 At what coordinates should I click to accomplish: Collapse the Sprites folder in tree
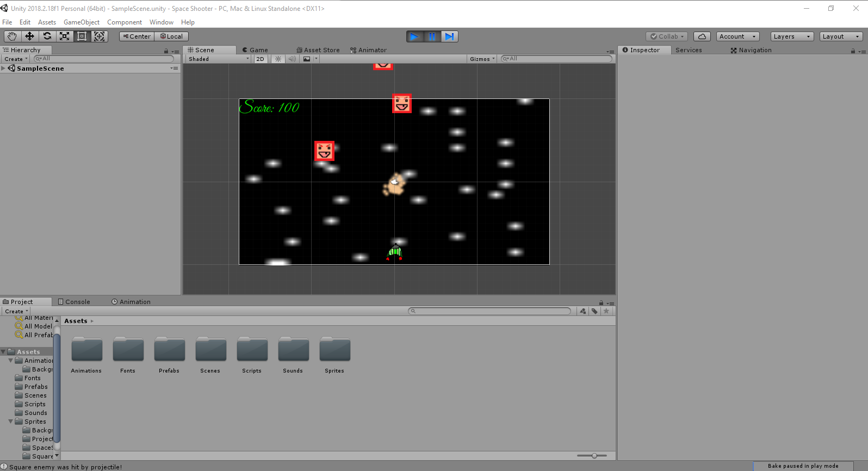[x=10, y=422]
